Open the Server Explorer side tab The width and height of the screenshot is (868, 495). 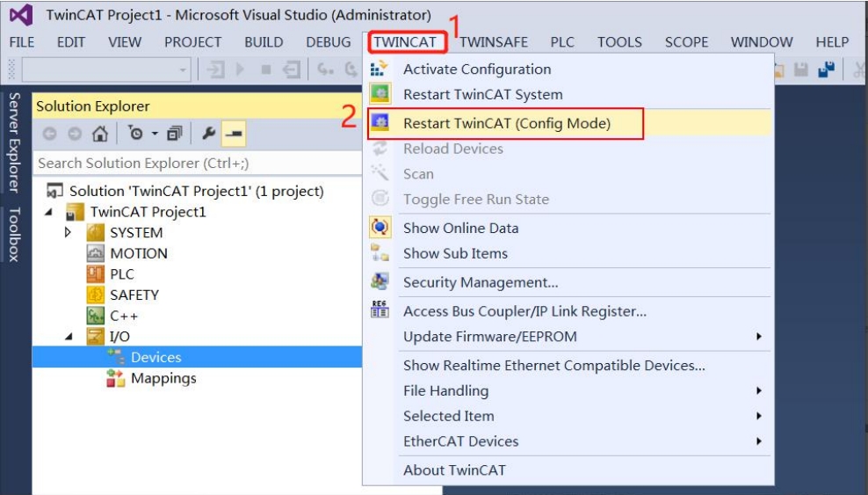[x=14, y=141]
